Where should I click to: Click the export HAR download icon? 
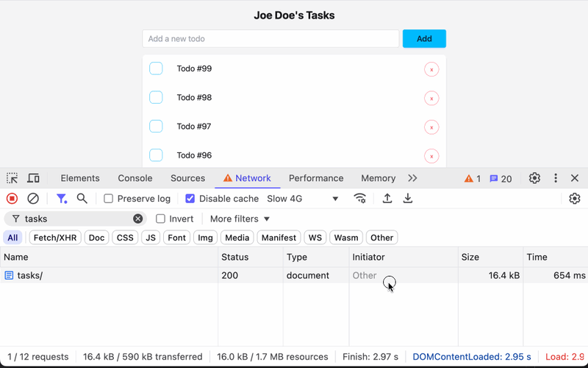(408, 199)
